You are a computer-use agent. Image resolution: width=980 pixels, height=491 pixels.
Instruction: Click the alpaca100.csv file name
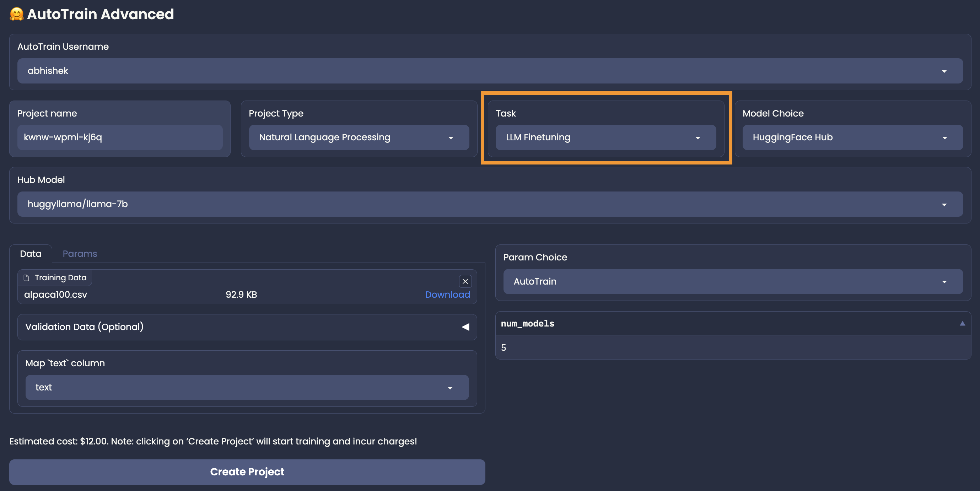pos(55,295)
